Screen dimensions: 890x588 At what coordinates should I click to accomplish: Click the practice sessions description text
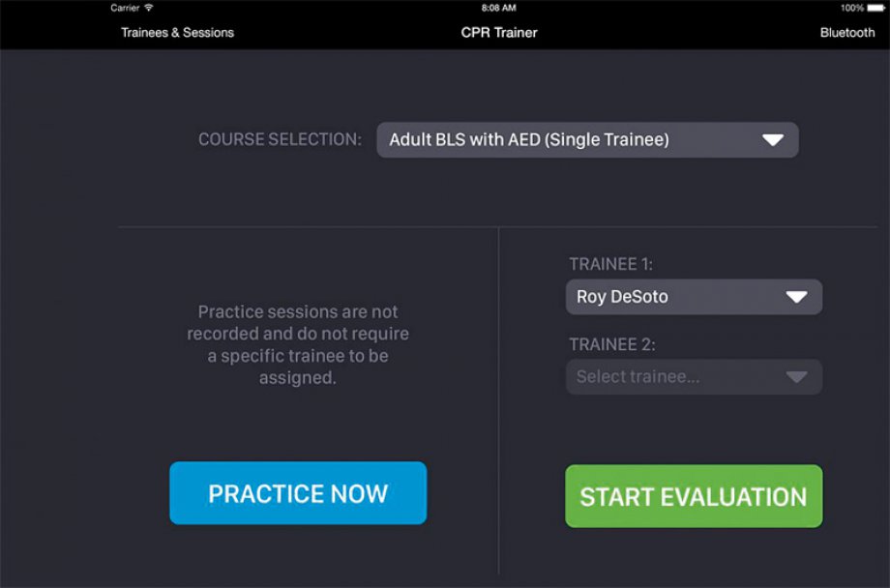coord(298,344)
